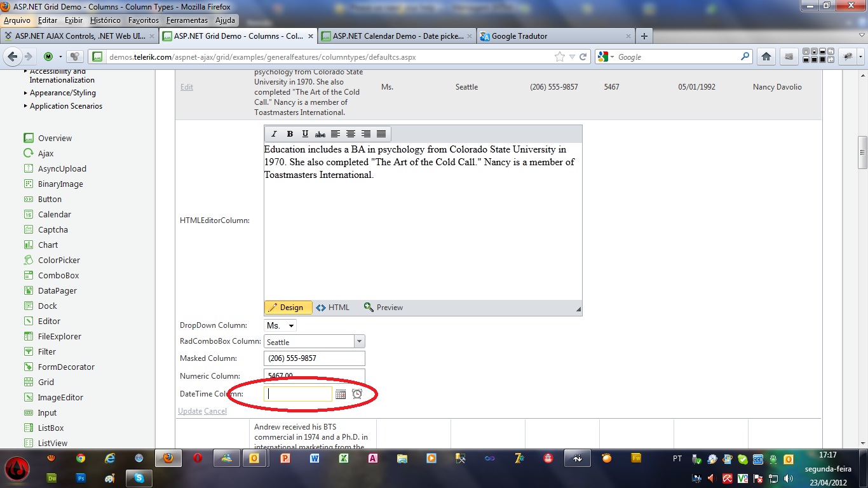The height and width of the screenshot is (488, 868).
Task: Open the Histórico menu
Action: tap(105, 20)
